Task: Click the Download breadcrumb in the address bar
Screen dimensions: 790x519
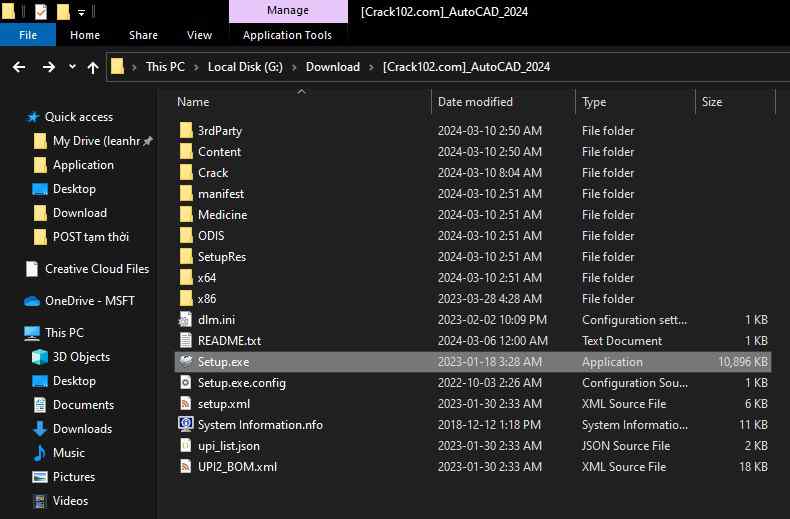Action: pos(332,67)
